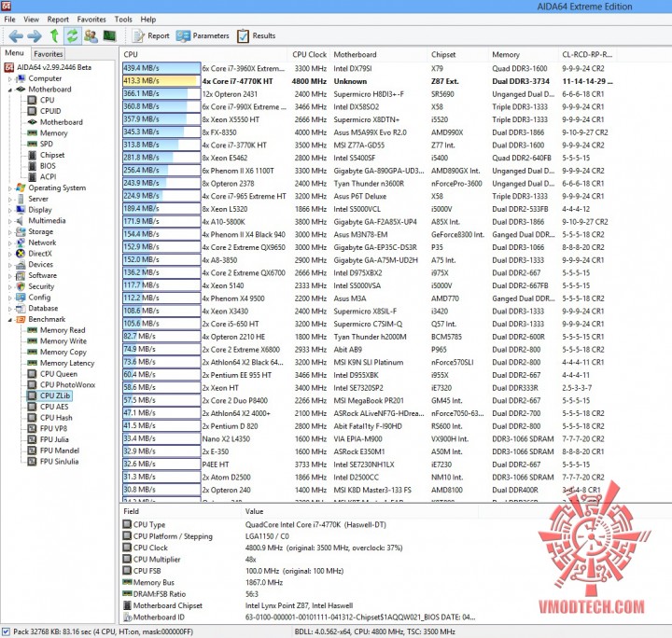Open the File menu
The height and width of the screenshot is (638, 672).
[x=9, y=20]
